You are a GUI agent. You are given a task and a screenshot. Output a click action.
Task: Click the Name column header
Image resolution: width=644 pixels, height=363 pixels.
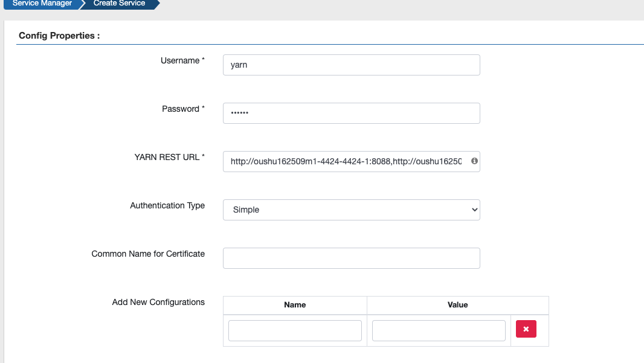tap(295, 304)
